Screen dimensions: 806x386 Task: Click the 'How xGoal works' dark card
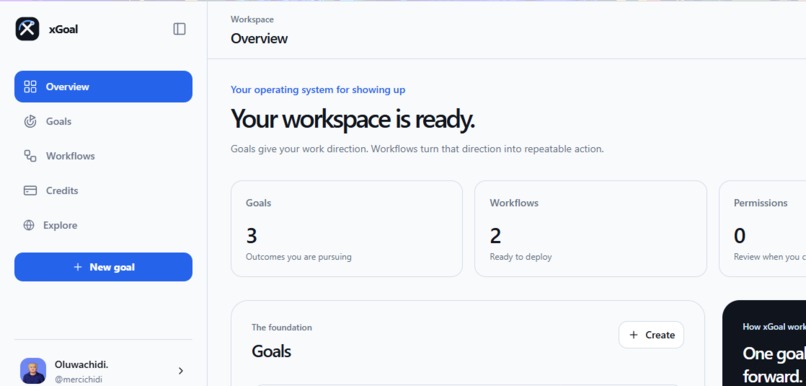point(764,343)
